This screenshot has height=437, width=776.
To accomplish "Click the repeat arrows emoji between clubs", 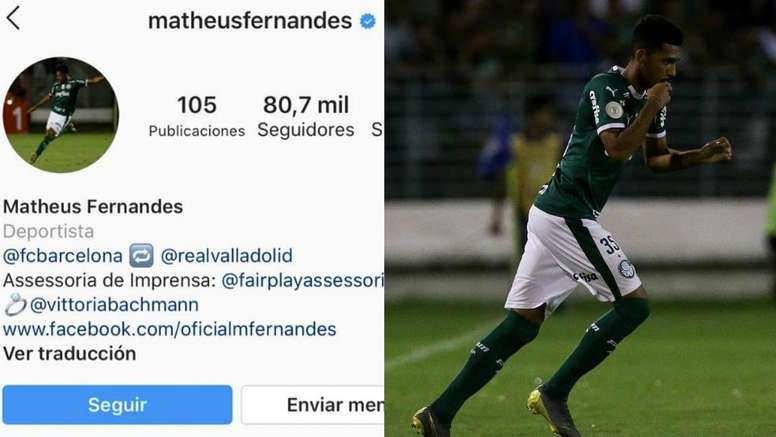I will pyautogui.click(x=142, y=256).
